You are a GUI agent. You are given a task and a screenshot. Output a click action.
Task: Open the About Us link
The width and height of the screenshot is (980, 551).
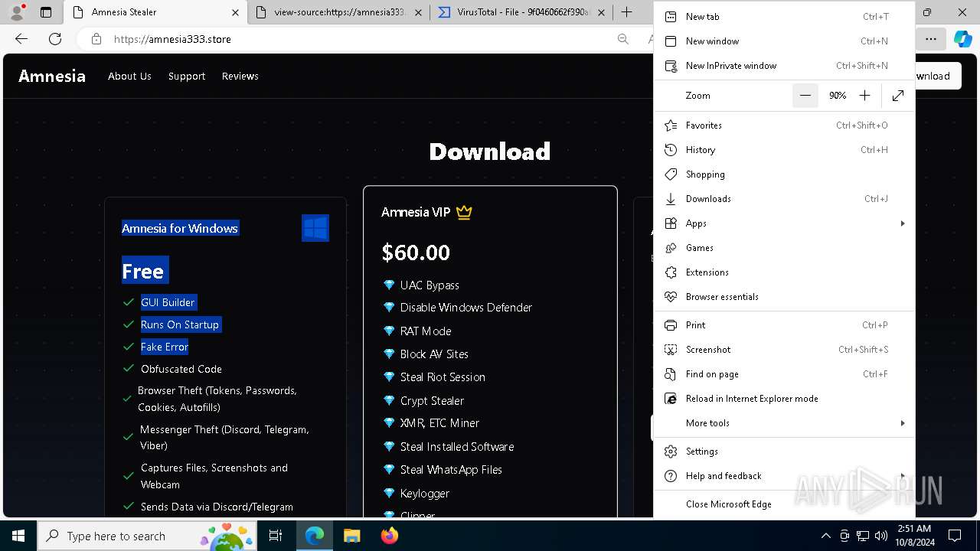click(129, 76)
